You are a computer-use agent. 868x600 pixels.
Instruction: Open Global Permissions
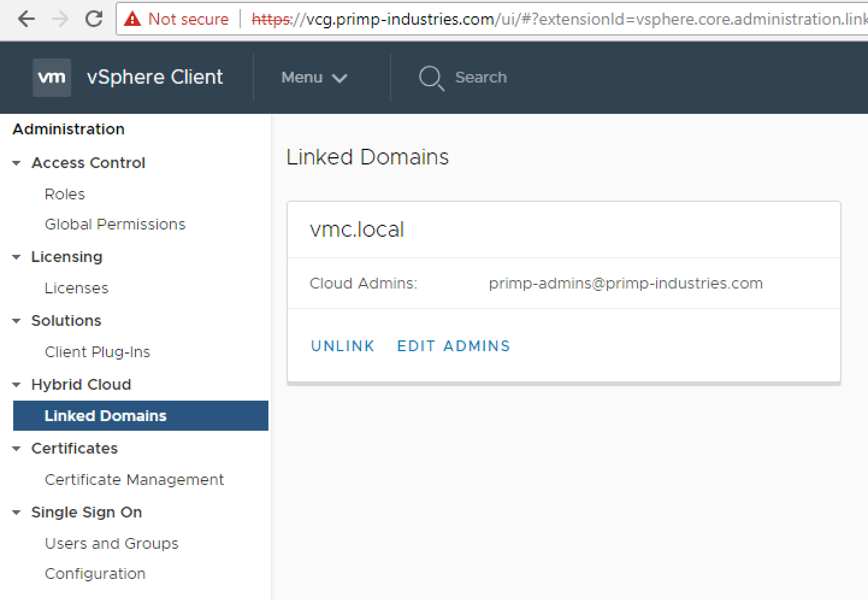coord(115,224)
